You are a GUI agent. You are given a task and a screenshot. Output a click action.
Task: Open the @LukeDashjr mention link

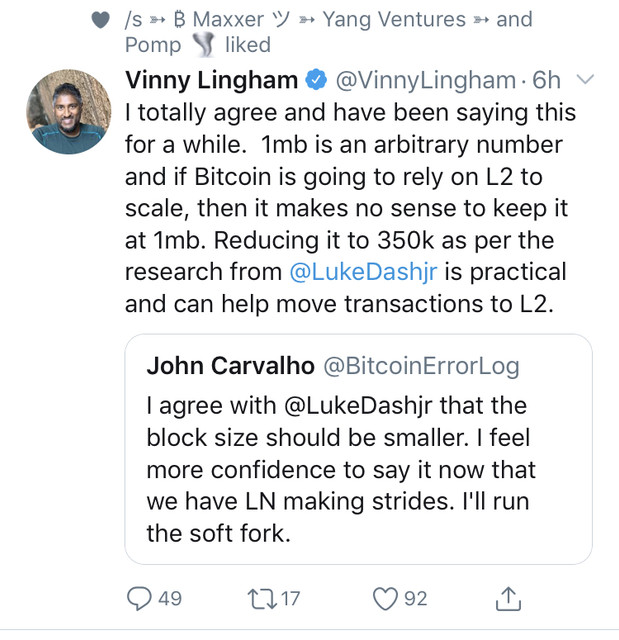click(x=363, y=272)
